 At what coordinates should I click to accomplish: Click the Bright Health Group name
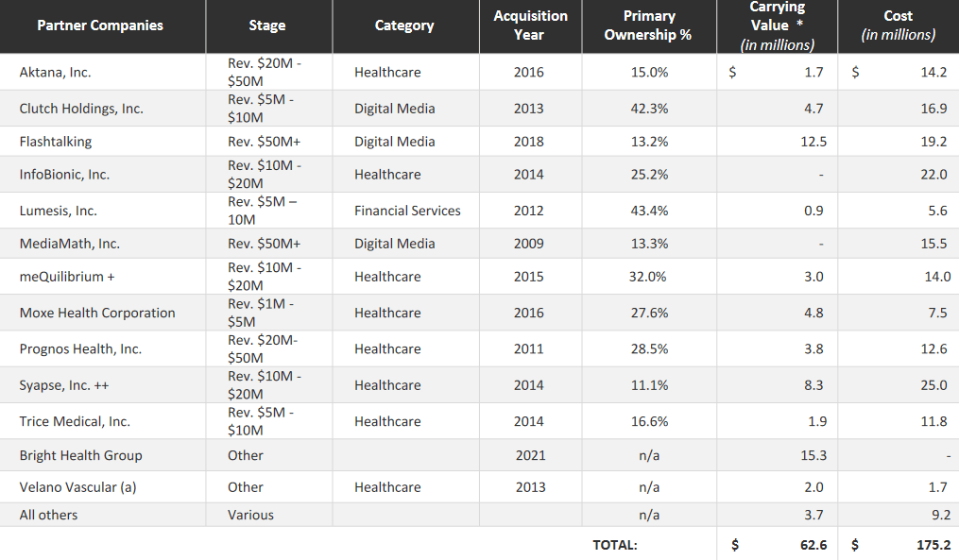click(x=81, y=455)
